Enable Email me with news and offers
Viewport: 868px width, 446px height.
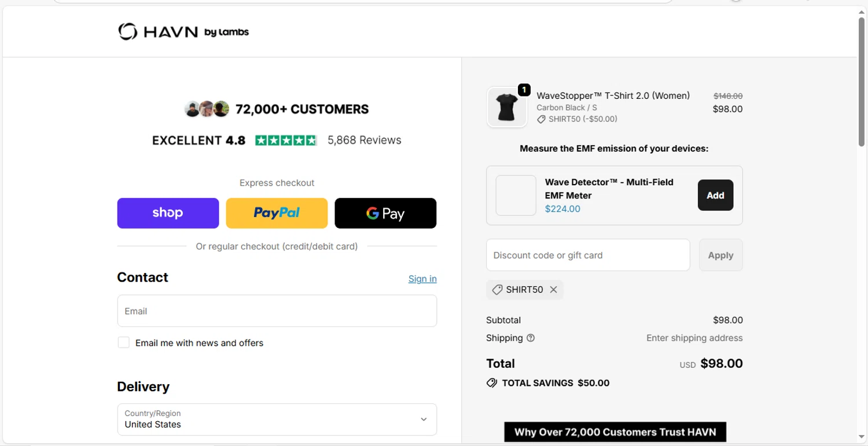[123, 342]
